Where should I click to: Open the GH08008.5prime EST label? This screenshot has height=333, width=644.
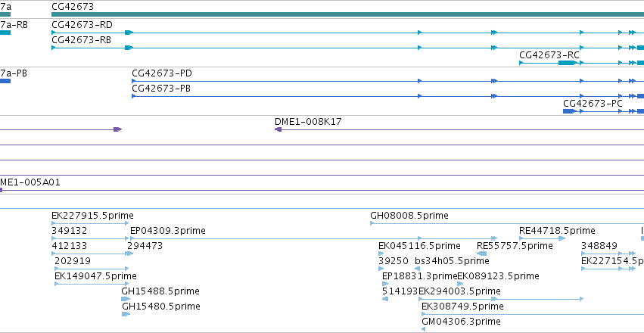409,216
